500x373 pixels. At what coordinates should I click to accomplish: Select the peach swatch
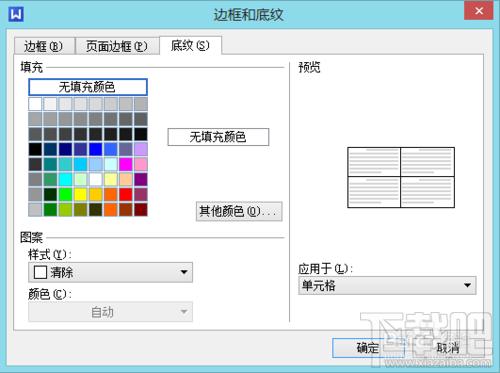tap(126, 179)
